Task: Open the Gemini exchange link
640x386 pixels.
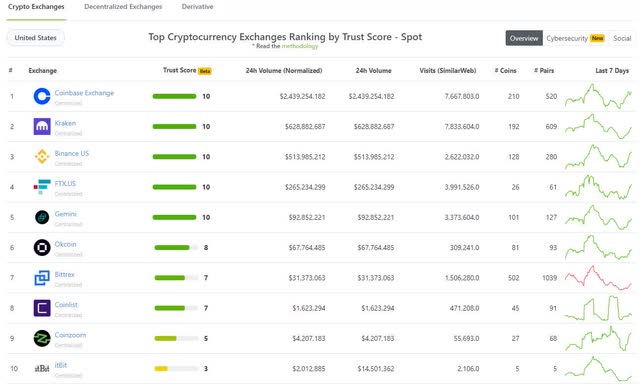Action: [x=65, y=214]
